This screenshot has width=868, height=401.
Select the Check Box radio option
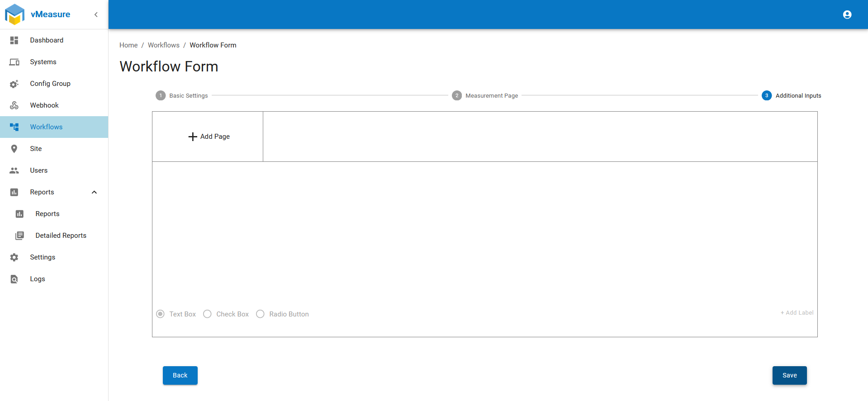(x=207, y=314)
